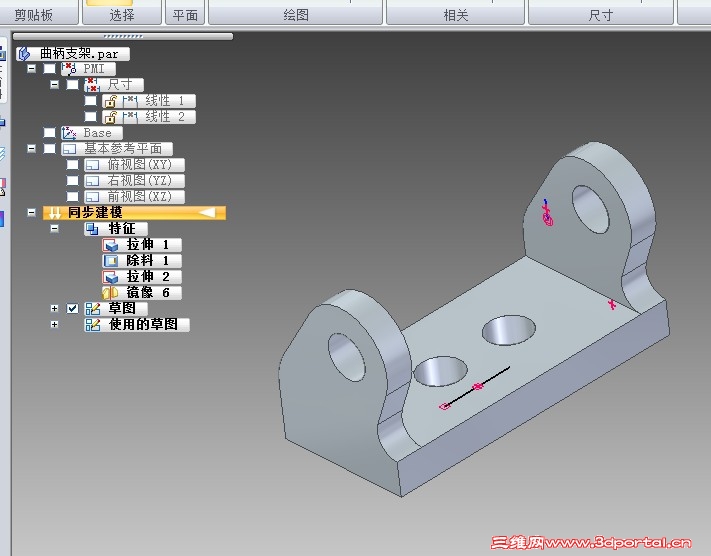Click the 右视图(YZ) plane icon
This screenshot has width=711, height=556.
click(x=93, y=180)
